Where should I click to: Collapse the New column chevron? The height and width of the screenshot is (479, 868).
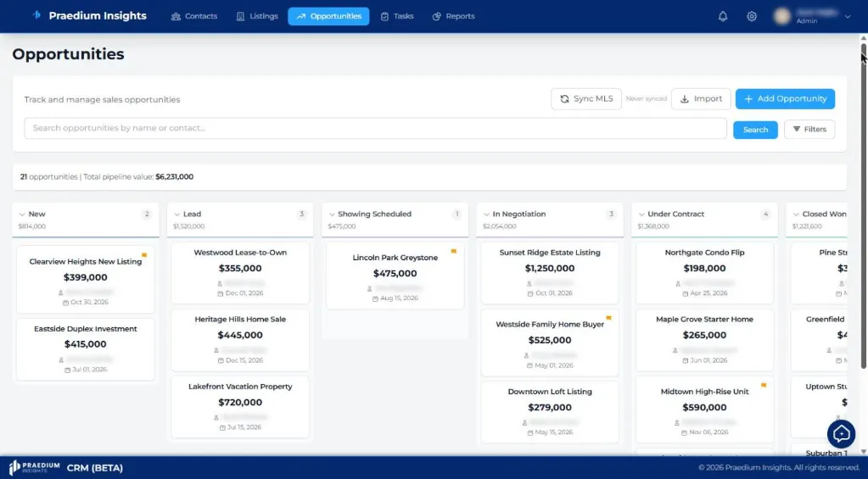(22, 214)
